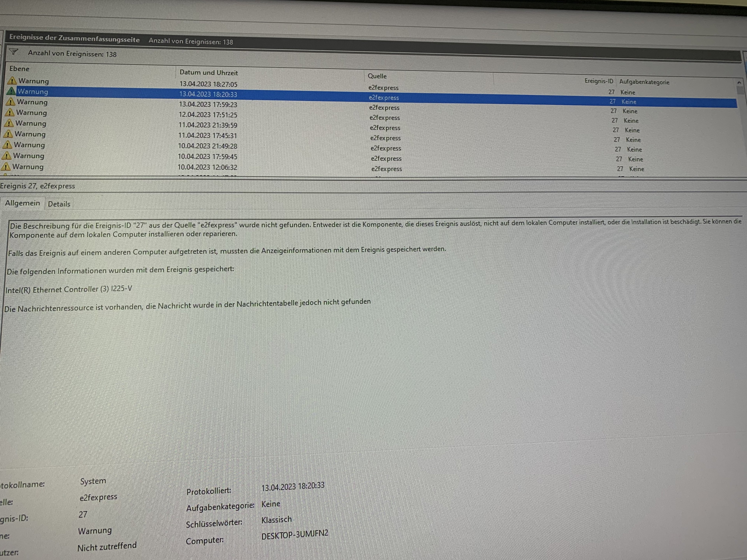Screen dimensions: 747x560
Task: Select the event from 10.04.2023 17:59:45
Action: click(x=207, y=157)
